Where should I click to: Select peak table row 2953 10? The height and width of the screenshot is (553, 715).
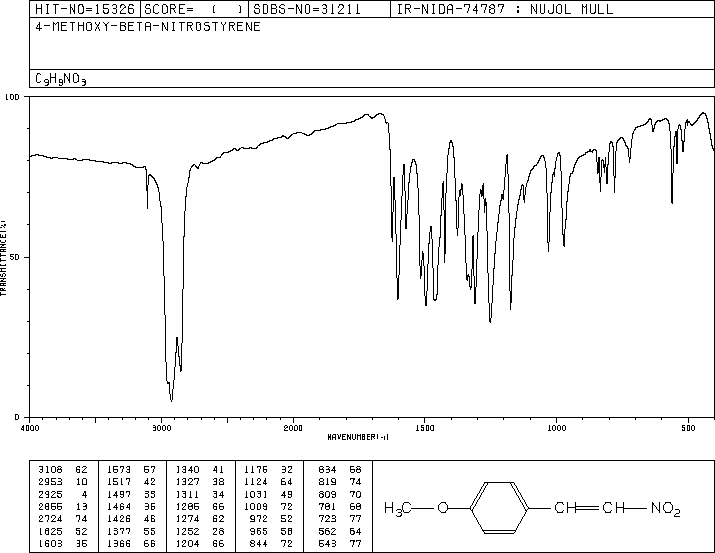coord(63,482)
